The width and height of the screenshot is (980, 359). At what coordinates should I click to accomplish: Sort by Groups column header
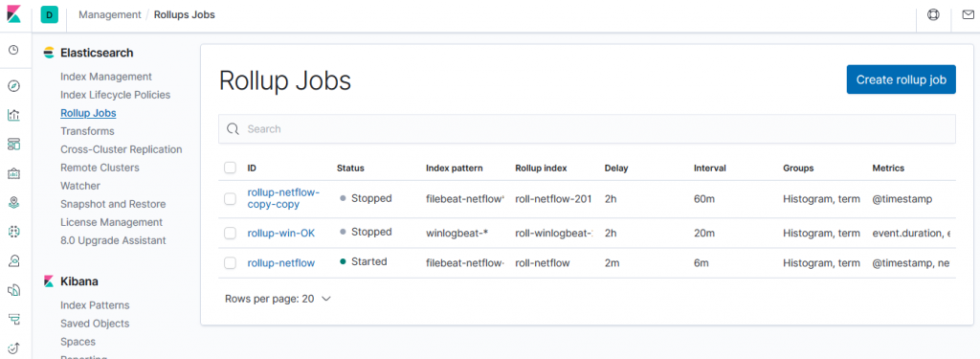coord(798,168)
